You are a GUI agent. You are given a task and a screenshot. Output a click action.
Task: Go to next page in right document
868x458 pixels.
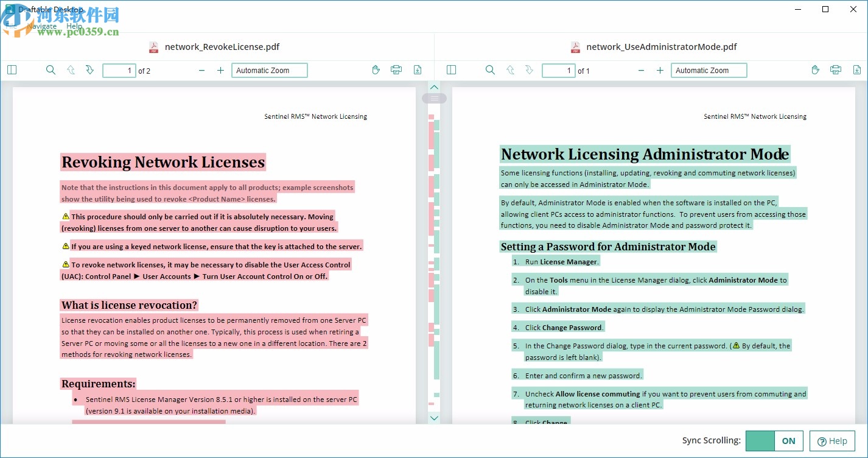(x=529, y=70)
